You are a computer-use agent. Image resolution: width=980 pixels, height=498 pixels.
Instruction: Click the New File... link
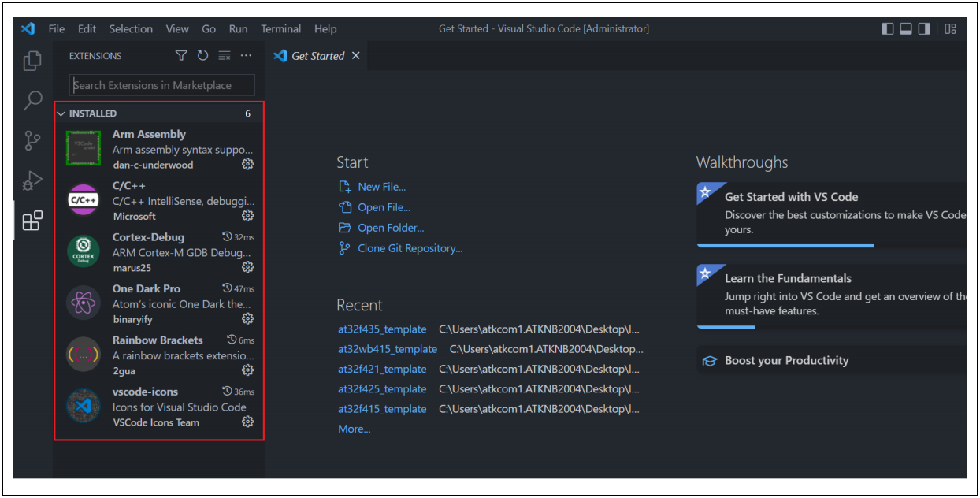coord(381,187)
